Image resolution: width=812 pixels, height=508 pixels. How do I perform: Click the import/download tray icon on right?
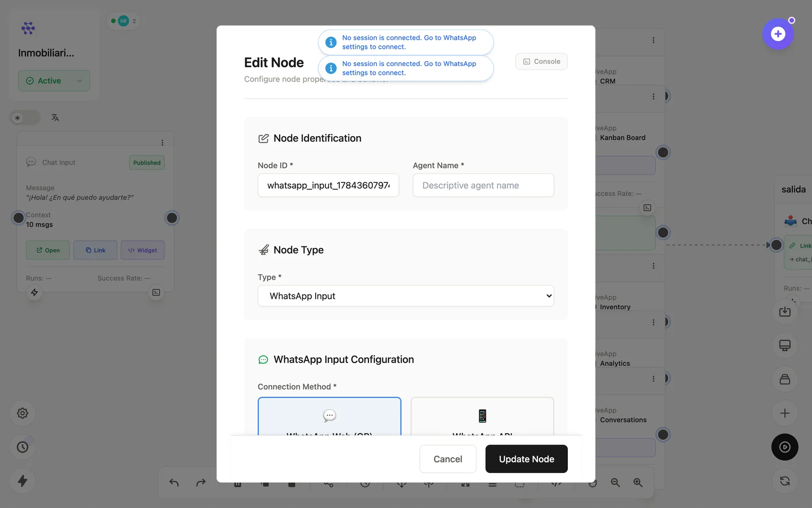(x=785, y=311)
